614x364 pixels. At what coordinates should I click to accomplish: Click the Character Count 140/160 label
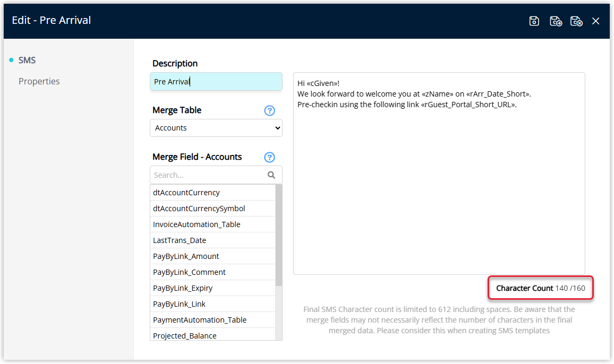pyautogui.click(x=540, y=289)
